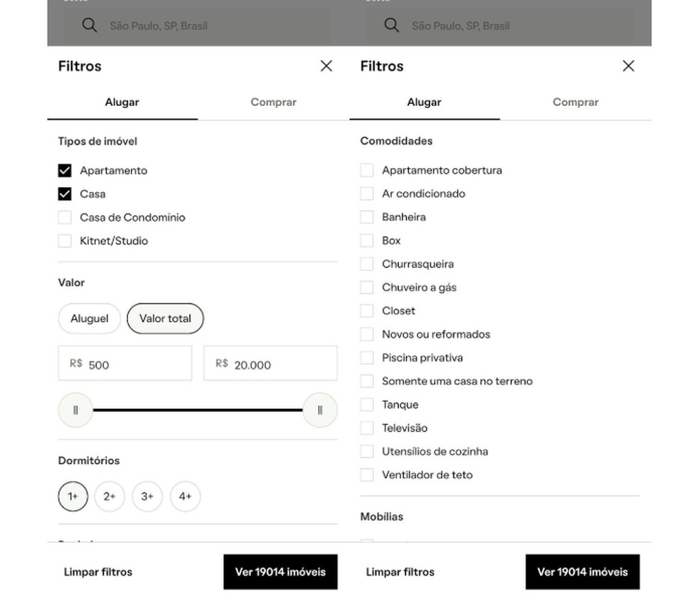Check the Churrasqueira amenity
This screenshot has width=700, height=599.
367,263
